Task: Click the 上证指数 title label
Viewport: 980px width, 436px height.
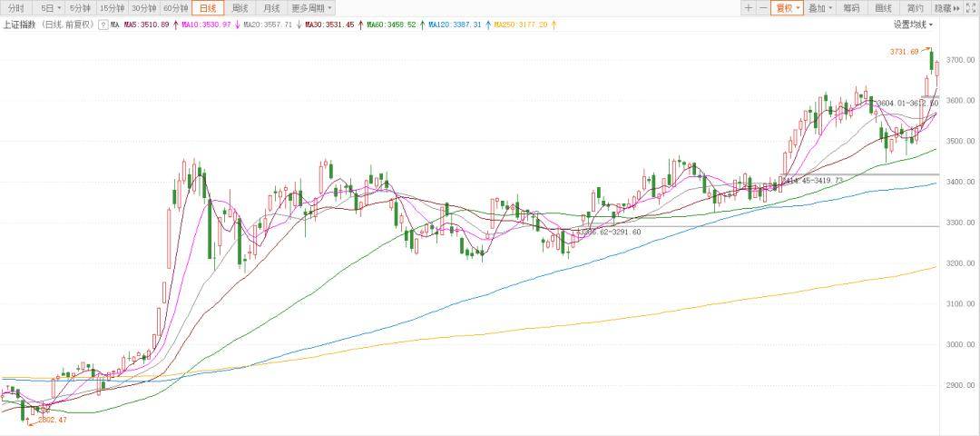Action: (x=17, y=25)
